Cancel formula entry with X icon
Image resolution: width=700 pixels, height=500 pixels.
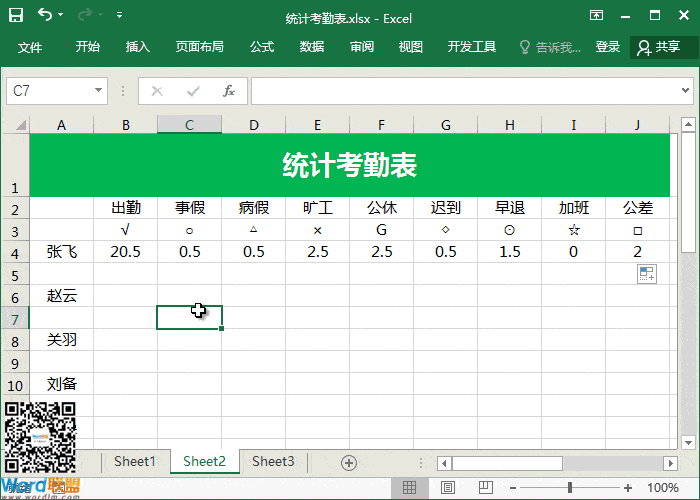coord(157,91)
